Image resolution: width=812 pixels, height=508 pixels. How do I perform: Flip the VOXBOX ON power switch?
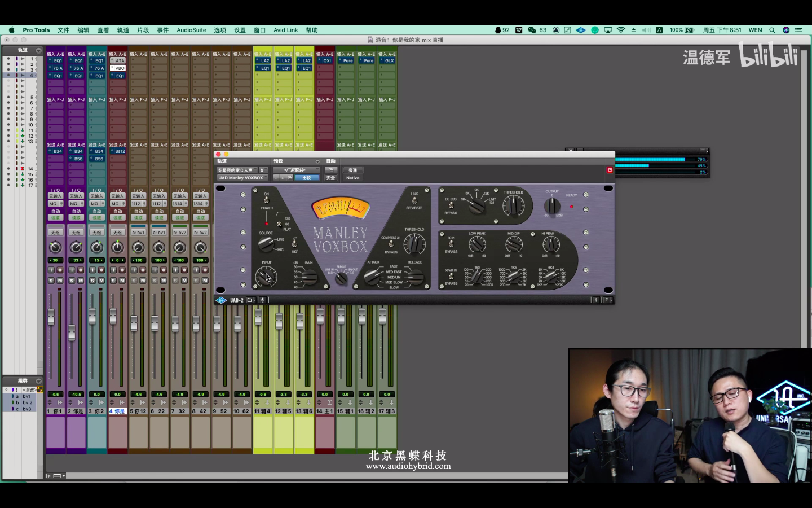(266, 200)
